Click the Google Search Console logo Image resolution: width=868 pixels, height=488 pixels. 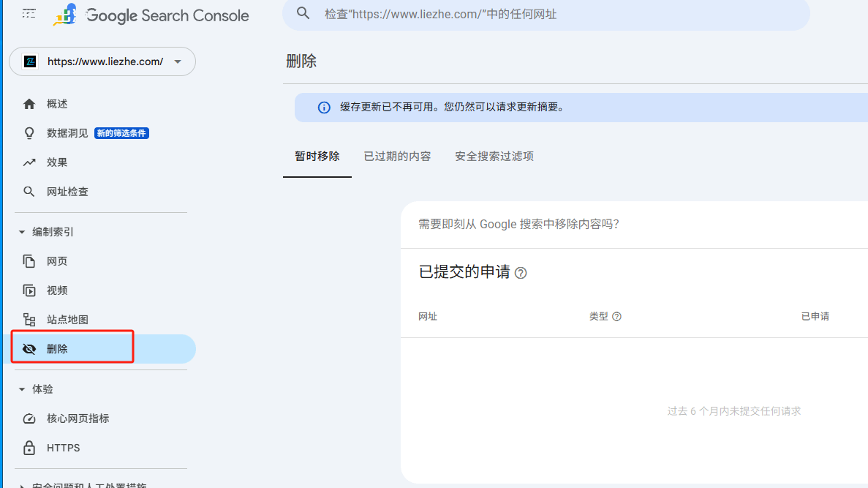click(x=151, y=15)
